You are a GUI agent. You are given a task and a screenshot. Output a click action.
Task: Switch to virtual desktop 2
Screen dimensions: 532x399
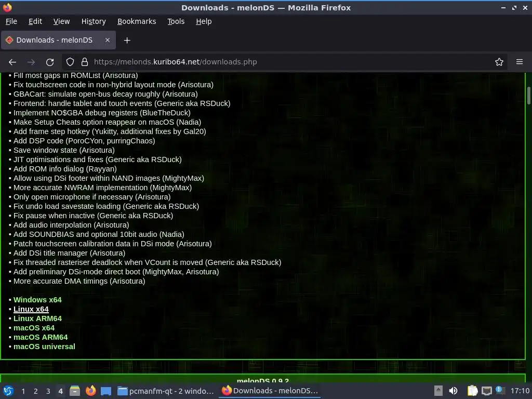[36, 391]
